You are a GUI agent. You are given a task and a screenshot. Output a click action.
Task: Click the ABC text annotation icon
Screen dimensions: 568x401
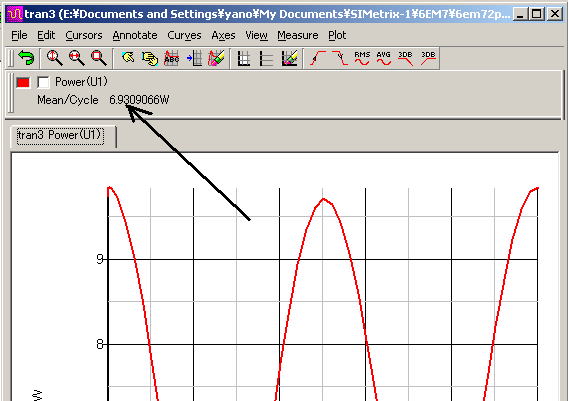[x=171, y=58]
